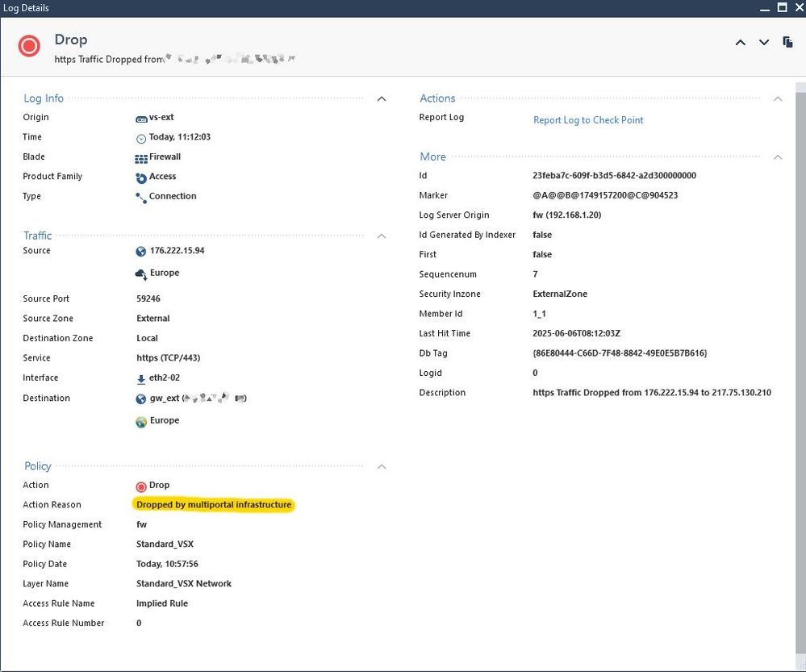Click the More section heading
This screenshot has height=672, width=806.
[x=432, y=157]
